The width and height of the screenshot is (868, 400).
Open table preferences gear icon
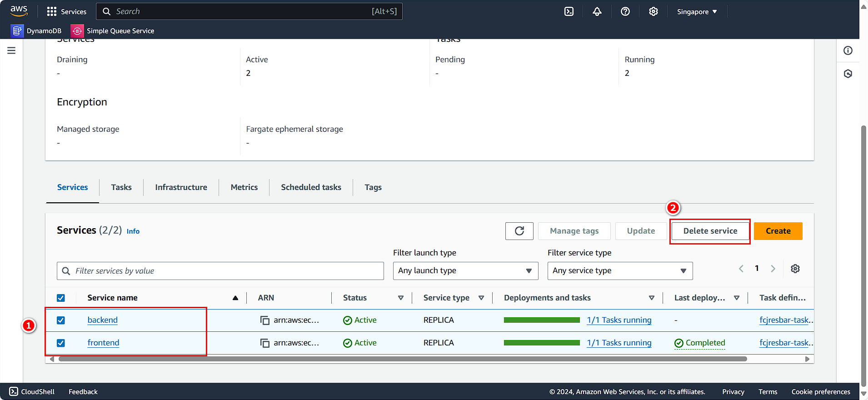pyautogui.click(x=795, y=269)
